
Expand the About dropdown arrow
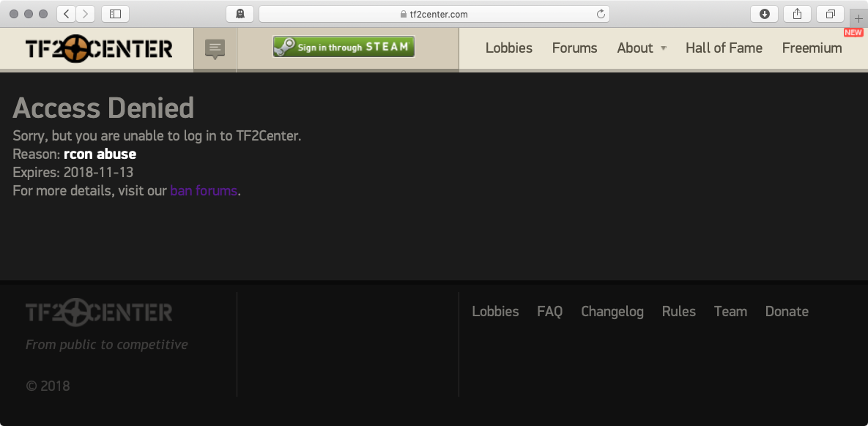click(663, 48)
